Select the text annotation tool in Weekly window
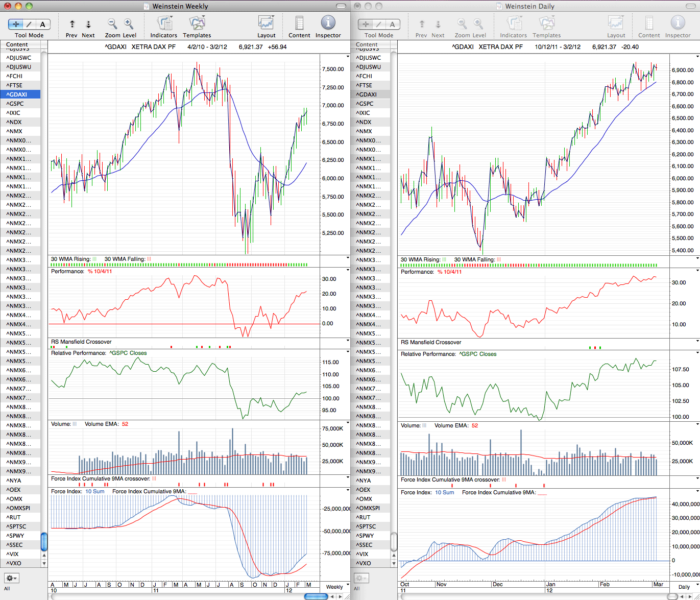Screen dimensions: 700x600 point(43,24)
